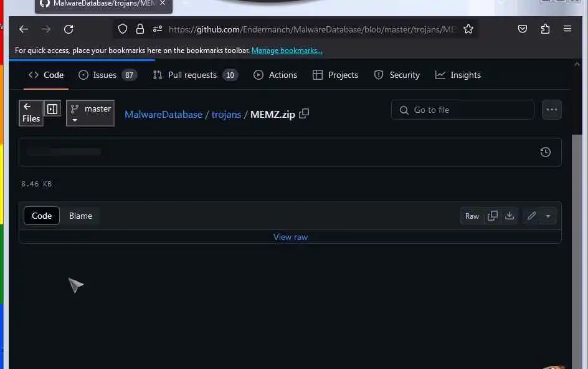Viewport: 588px width, 369px height.
Task: Open the View raw link
Action: [291, 237]
